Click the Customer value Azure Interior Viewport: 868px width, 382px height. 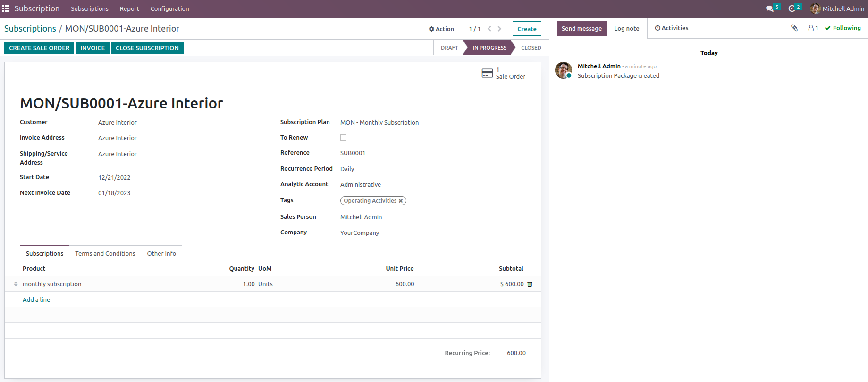pos(118,122)
